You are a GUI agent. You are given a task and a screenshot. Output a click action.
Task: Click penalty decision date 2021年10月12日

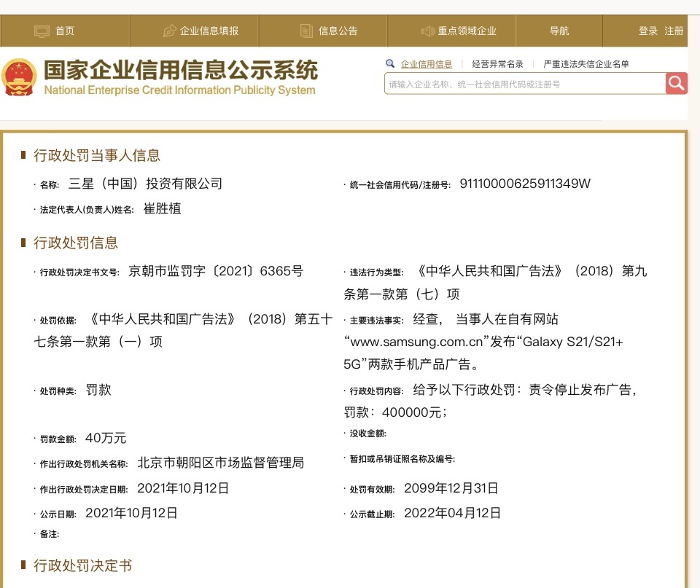click(183, 488)
